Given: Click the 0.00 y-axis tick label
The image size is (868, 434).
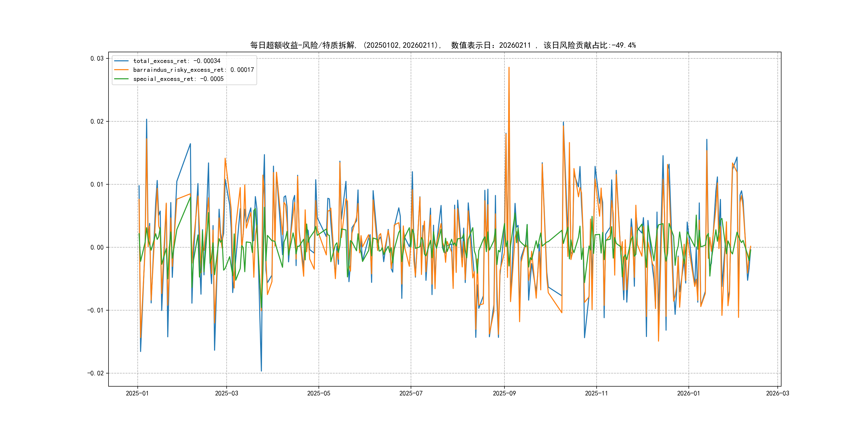Looking at the screenshot, I should coord(97,247).
